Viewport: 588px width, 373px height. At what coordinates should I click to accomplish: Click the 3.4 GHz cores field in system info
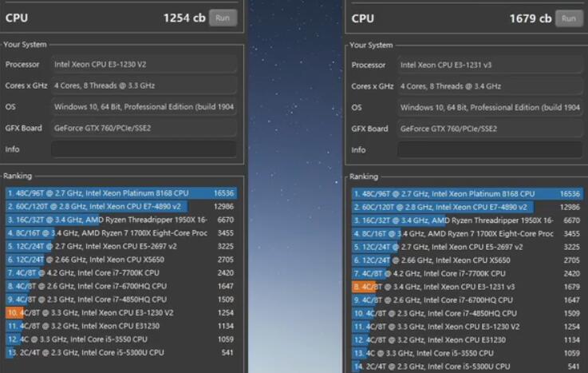coord(490,86)
